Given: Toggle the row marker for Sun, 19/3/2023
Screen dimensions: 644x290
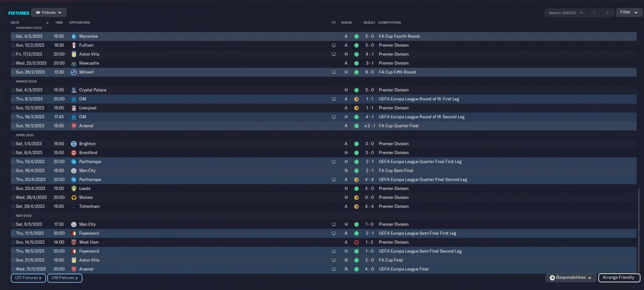Looking at the screenshot, I should point(13,126).
